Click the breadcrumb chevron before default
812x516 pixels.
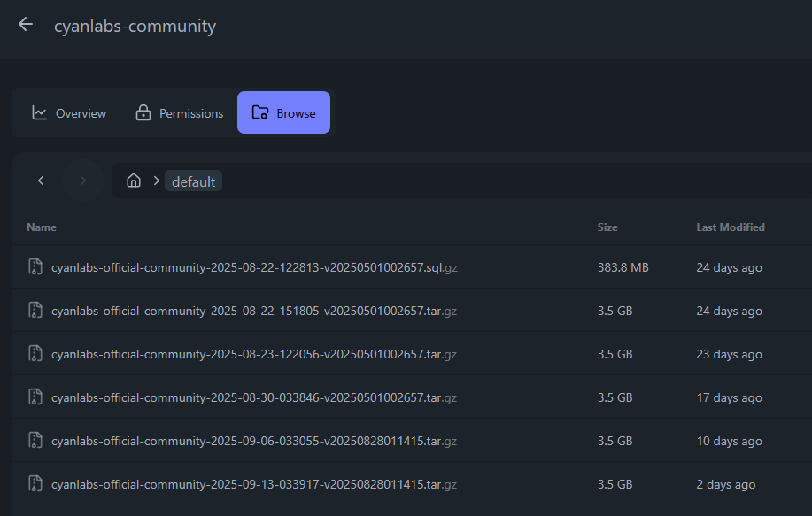157,181
